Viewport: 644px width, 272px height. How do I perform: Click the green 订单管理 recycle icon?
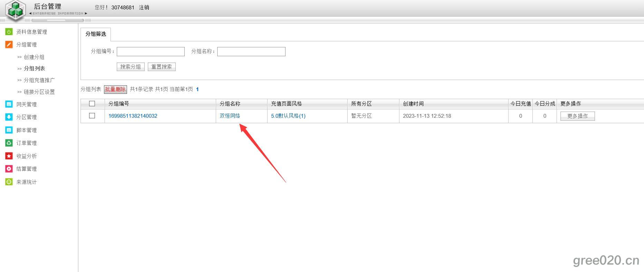(9, 143)
